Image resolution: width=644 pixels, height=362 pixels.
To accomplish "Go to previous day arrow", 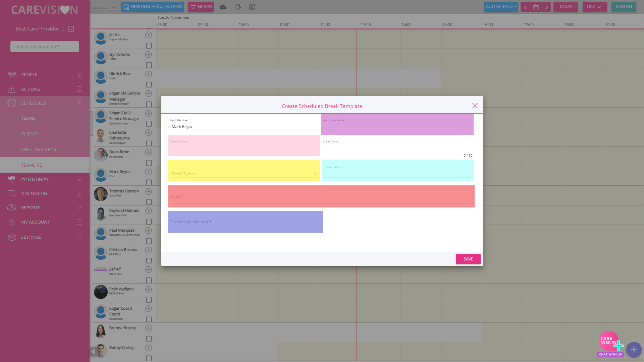I will (x=525, y=7).
